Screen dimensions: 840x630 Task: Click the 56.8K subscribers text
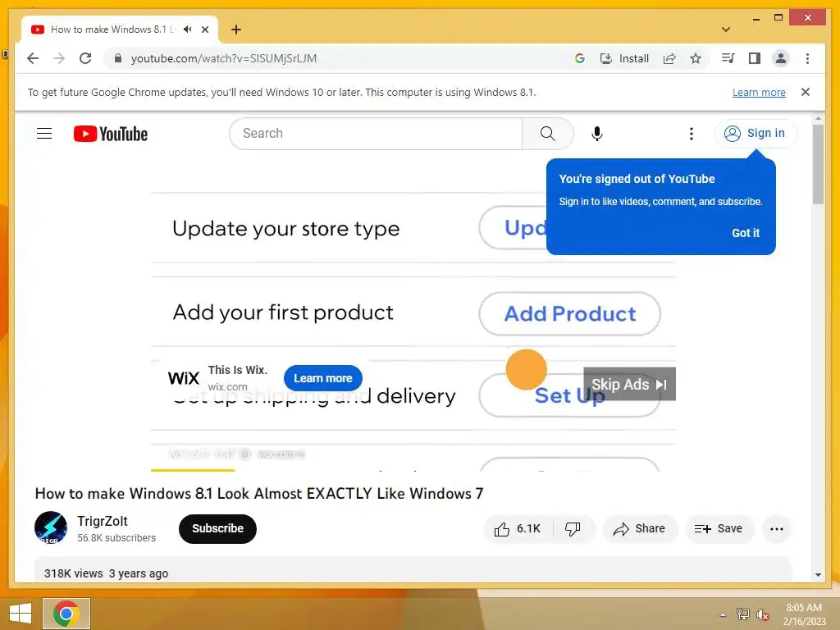click(116, 538)
